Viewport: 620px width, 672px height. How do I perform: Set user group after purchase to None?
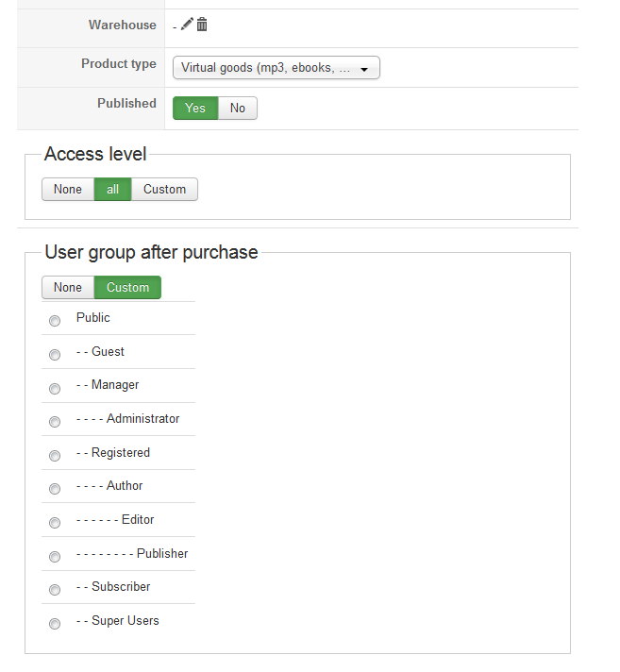coord(68,288)
